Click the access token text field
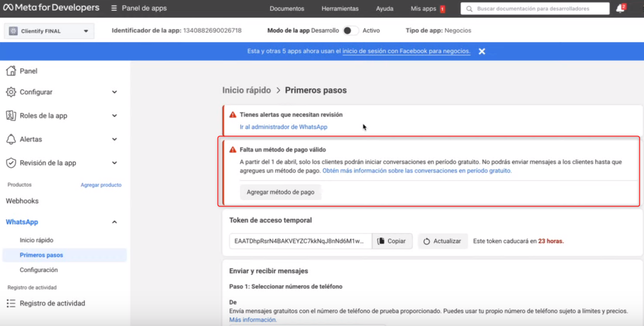 [x=301, y=241]
